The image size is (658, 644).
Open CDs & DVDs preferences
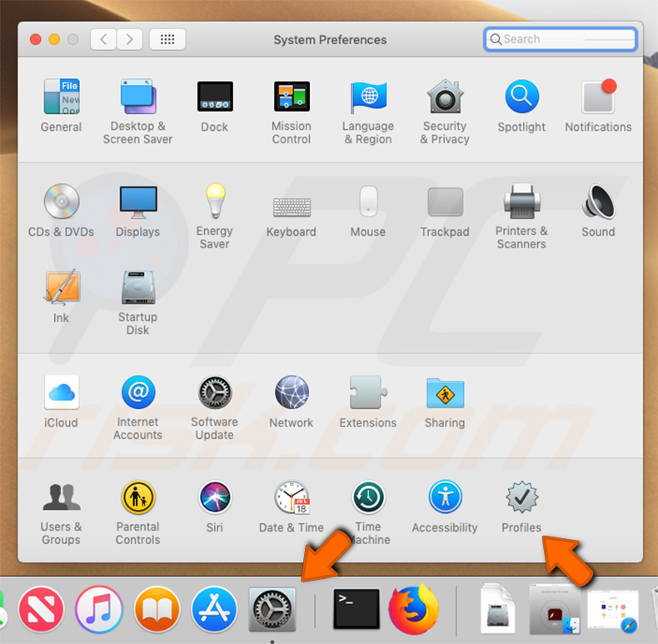click(x=62, y=202)
